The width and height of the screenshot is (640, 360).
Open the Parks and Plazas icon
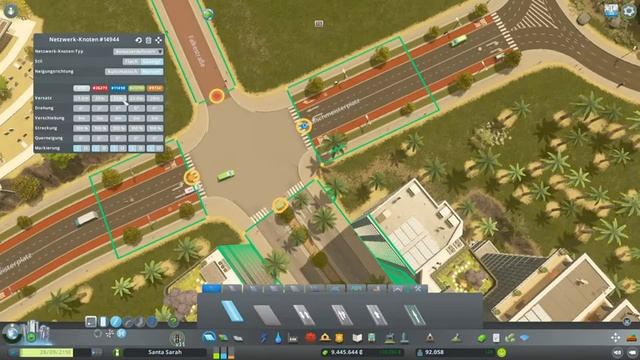(x=390, y=338)
